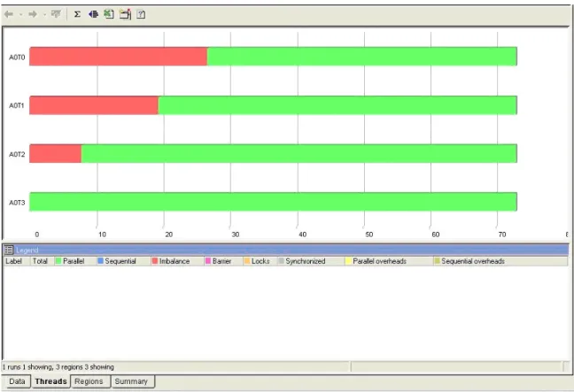Click the Barrier legend column label
This screenshot has width=574, height=392.
(221, 261)
